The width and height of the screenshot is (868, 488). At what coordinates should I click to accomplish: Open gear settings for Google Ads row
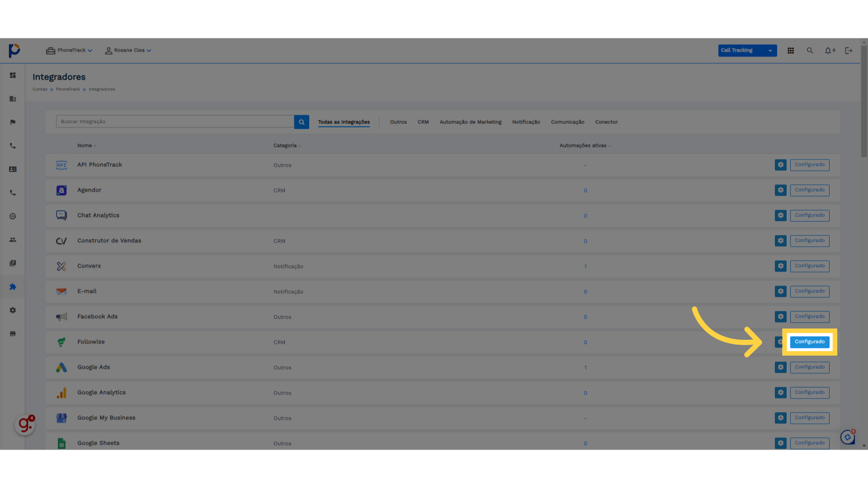(781, 367)
